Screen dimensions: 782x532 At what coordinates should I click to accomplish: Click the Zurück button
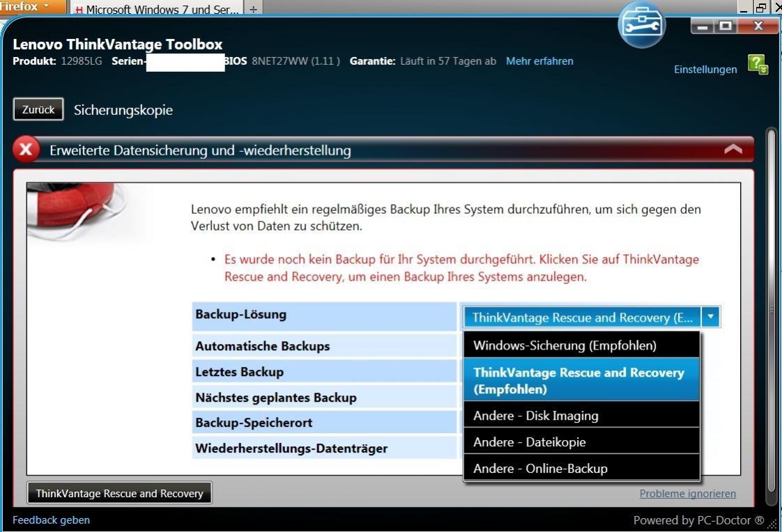(x=38, y=109)
